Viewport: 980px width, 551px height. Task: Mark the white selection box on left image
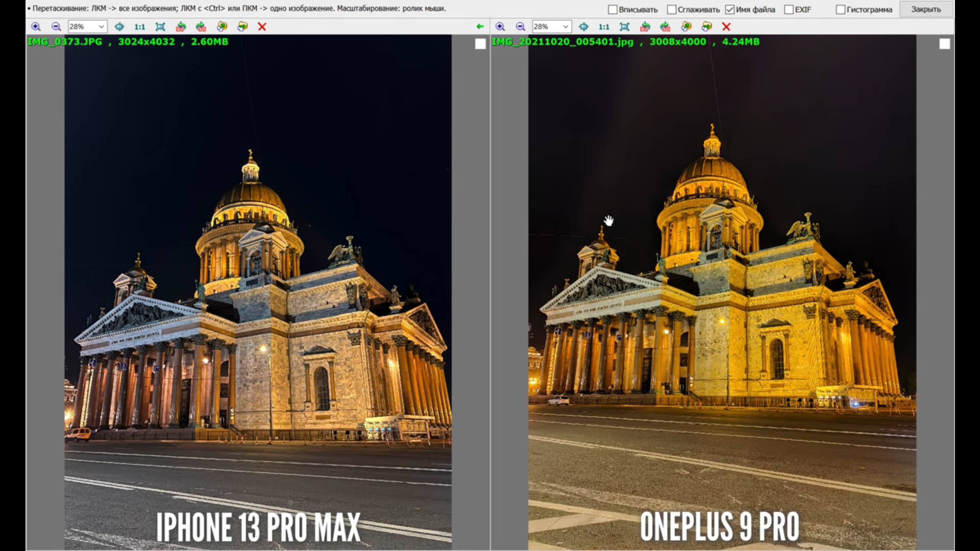point(480,44)
